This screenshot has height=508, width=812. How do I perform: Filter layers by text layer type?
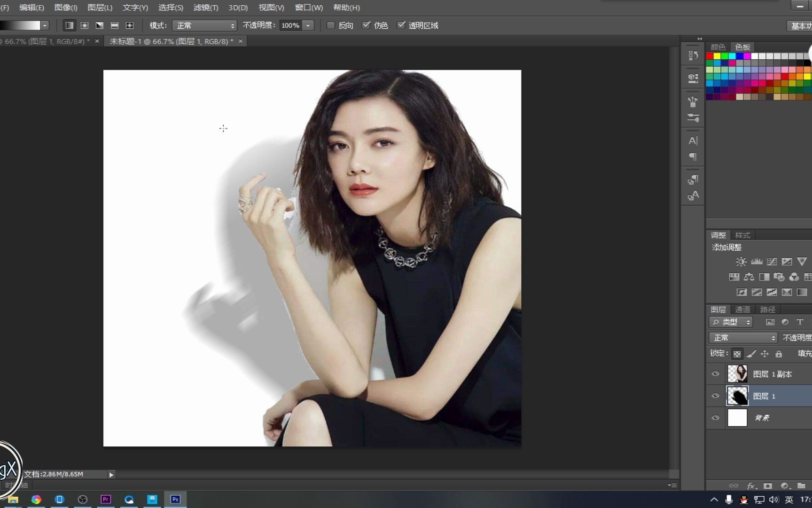800,322
